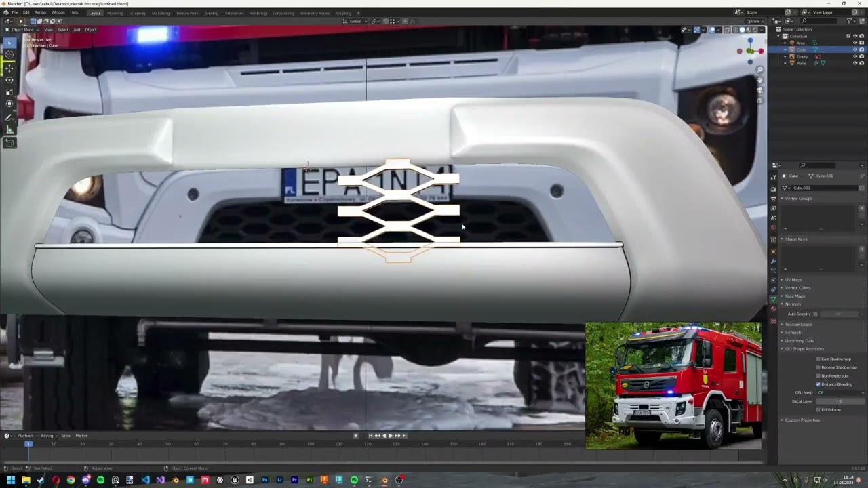
Task: Open the Global transform orientation dropdown
Action: (355, 21)
